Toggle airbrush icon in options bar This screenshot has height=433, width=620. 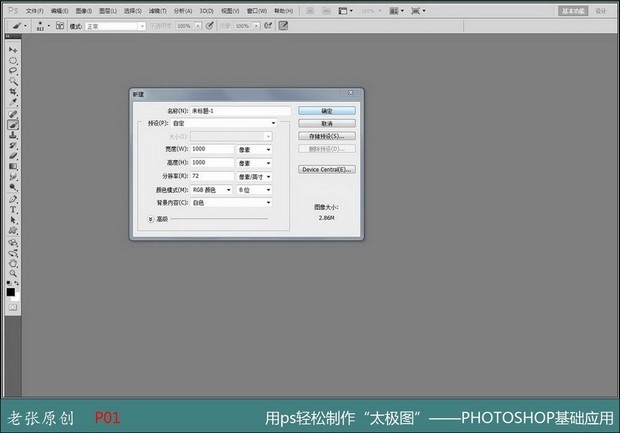(x=209, y=25)
